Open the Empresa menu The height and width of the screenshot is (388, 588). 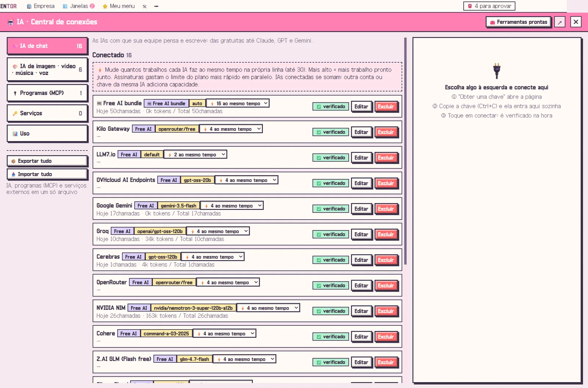pos(41,6)
